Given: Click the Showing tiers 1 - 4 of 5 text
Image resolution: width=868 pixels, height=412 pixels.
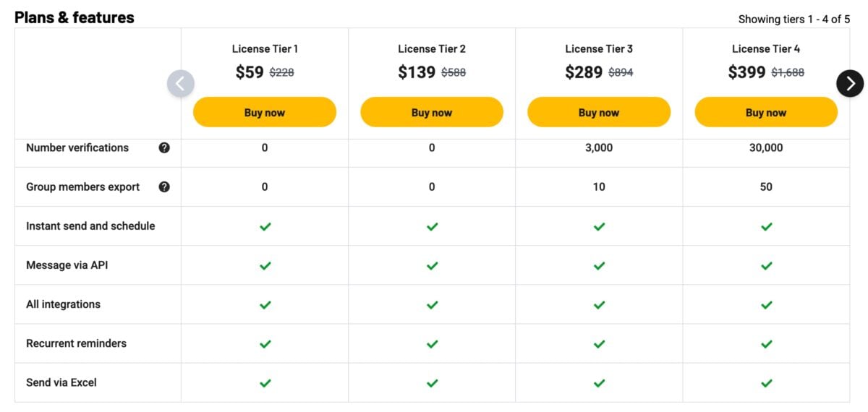Looking at the screenshot, I should 794,20.
